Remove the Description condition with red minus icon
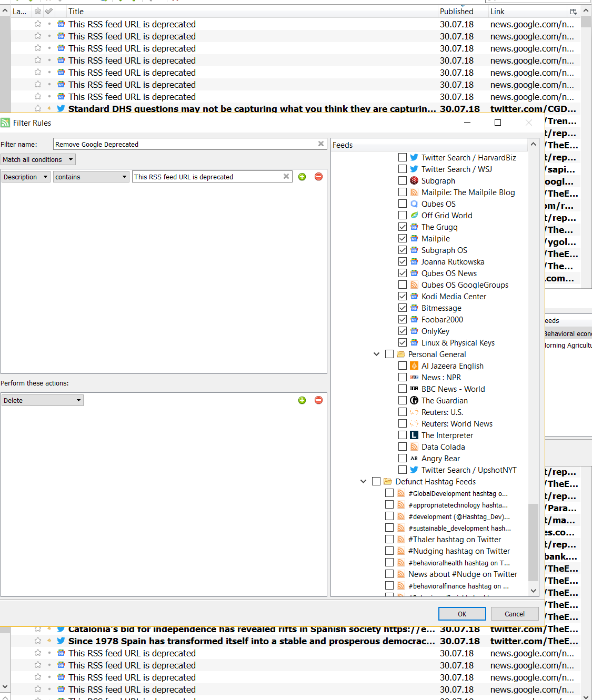592x700 pixels. (318, 177)
